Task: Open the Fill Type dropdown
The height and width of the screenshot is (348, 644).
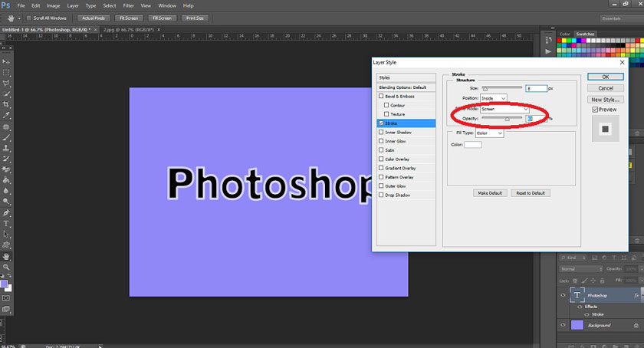Action: tap(490, 133)
